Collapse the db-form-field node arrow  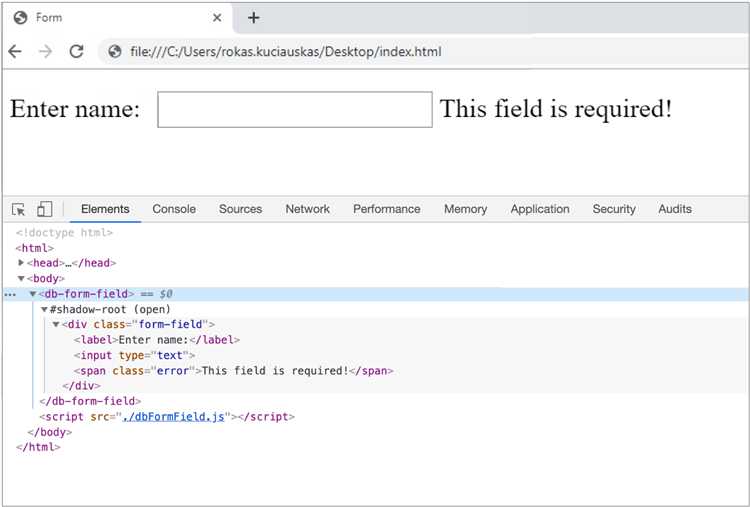pyautogui.click(x=33, y=294)
